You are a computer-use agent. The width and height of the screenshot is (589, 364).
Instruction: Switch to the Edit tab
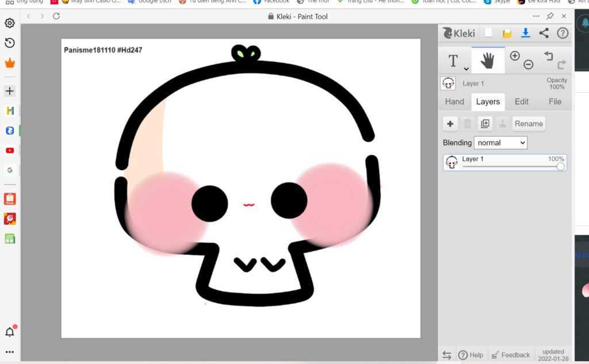521,101
